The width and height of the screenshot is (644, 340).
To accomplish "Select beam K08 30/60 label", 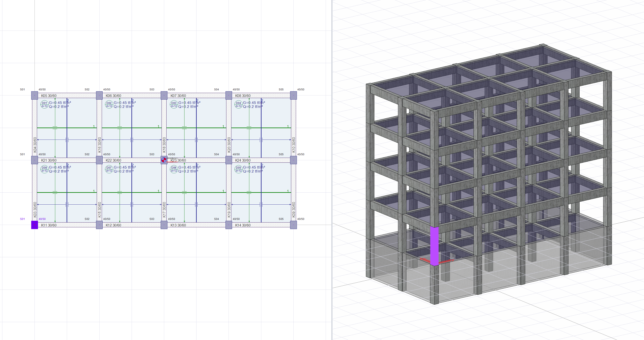I will [243, 96].
